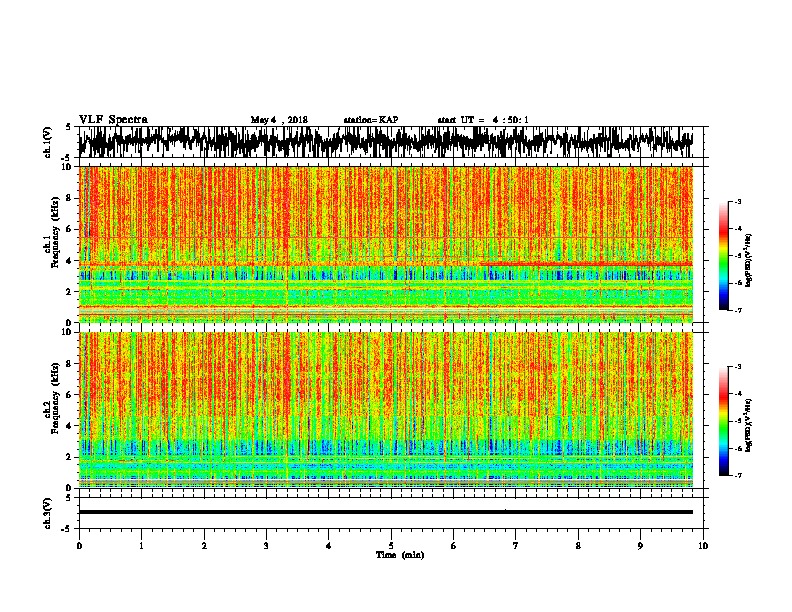Click time axis tick label "2"

(x=204, y=546)
